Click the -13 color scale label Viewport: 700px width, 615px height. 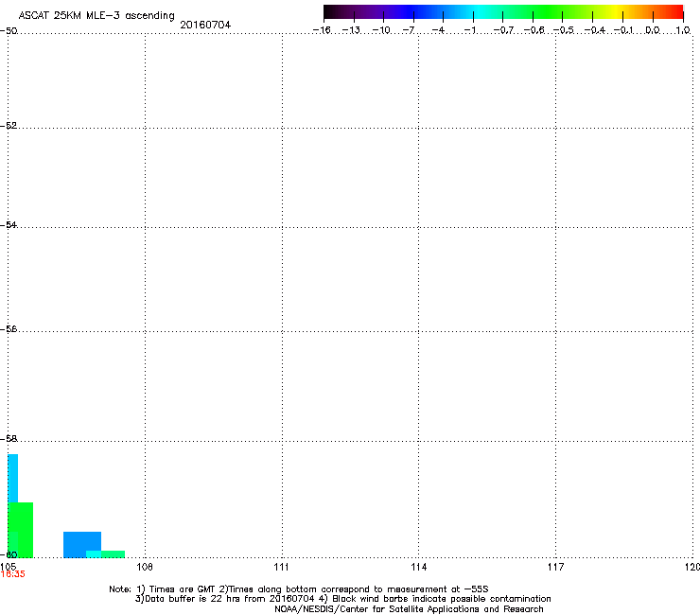(351, 30)
